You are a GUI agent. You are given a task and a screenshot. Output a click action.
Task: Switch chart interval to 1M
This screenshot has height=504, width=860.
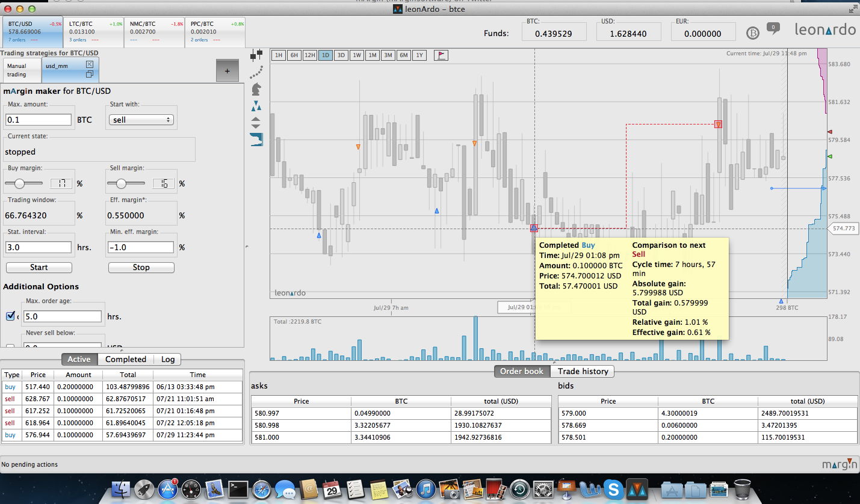(x=373, y=55)
